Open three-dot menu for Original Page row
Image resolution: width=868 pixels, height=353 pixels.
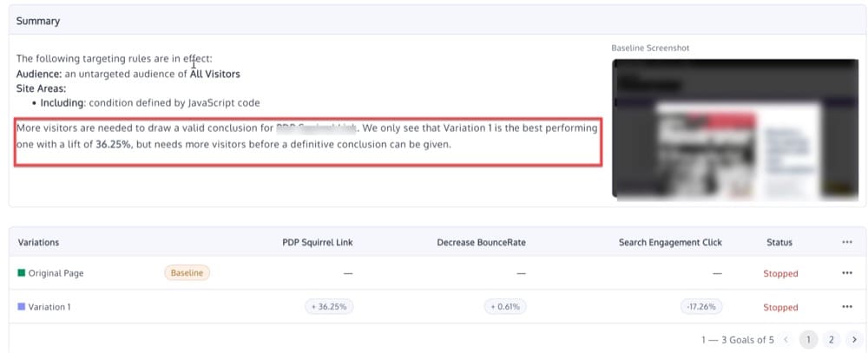(x=846, y=273)
